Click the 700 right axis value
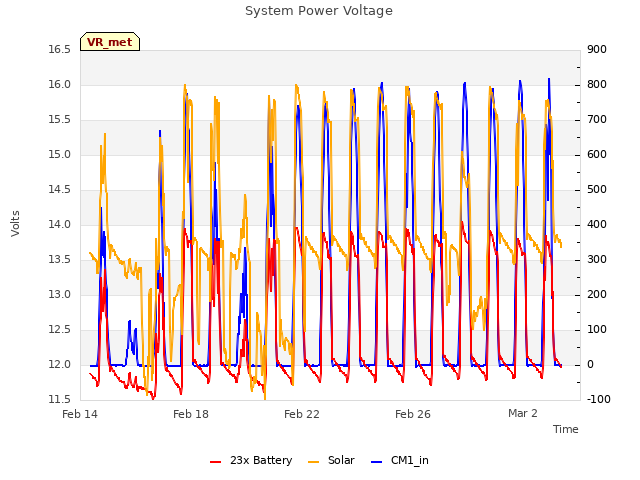Image resolution: width=640 pixels, height=480 pixels. pyautogui.click(x=597, y=120)
